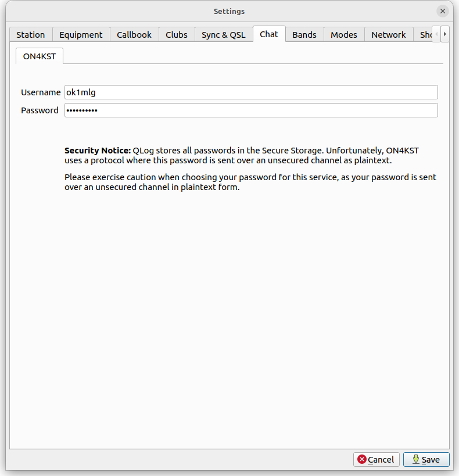Open the Equipment tab

[81, 35]
